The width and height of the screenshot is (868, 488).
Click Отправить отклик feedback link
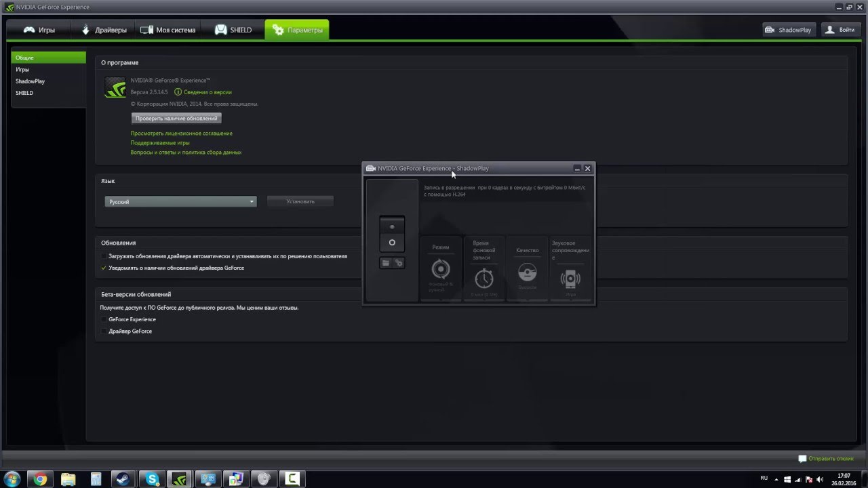(831, 459)
